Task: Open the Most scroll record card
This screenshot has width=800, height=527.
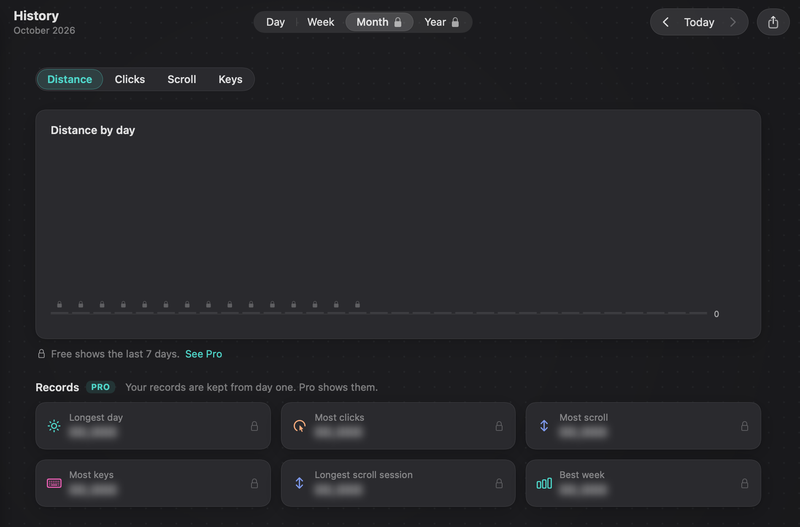Action: 643,425
